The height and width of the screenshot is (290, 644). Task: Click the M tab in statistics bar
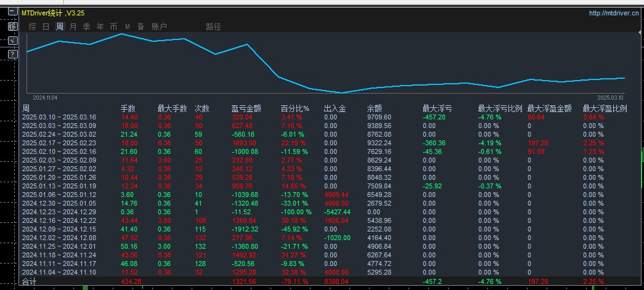pyautogui.click(x=128, y=26)
